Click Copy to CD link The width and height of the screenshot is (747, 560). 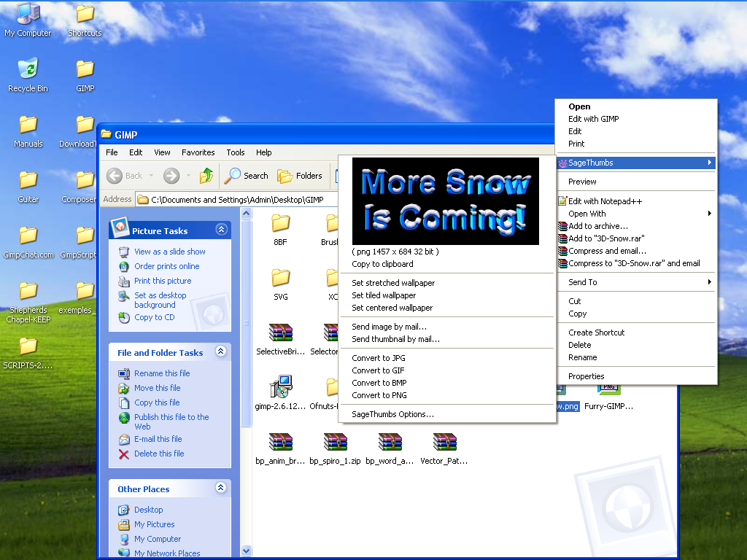[x=155, y=318]
